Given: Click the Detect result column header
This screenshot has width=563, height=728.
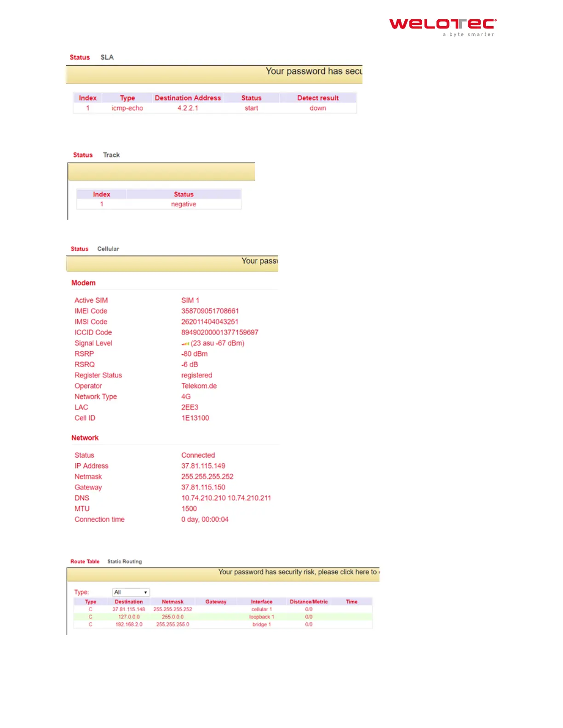Looking at the screenshot, I should click(318, 98).
